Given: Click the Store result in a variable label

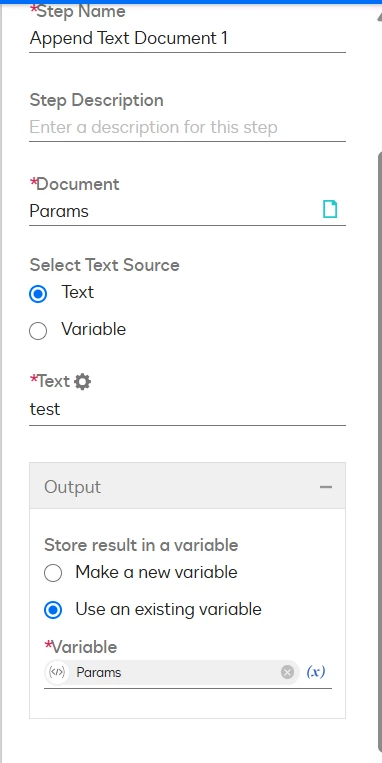Looking at the screenshot, I should (141, 545).
